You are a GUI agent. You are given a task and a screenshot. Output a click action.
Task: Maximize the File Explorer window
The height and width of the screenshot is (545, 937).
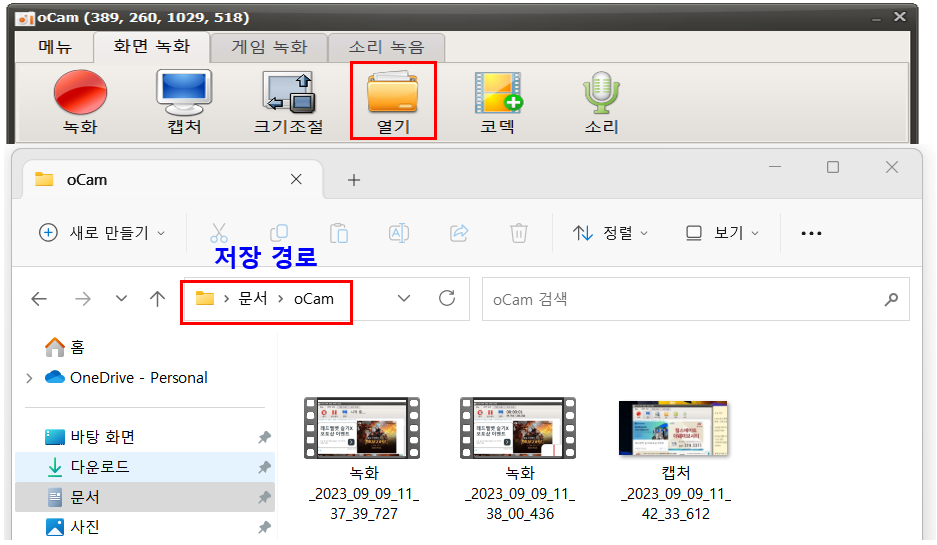(x=833, y=167)
